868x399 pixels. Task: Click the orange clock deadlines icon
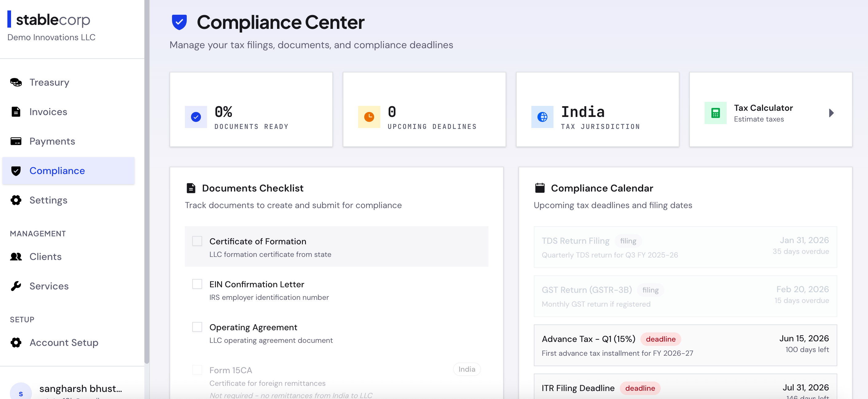(x=369, y=117)
